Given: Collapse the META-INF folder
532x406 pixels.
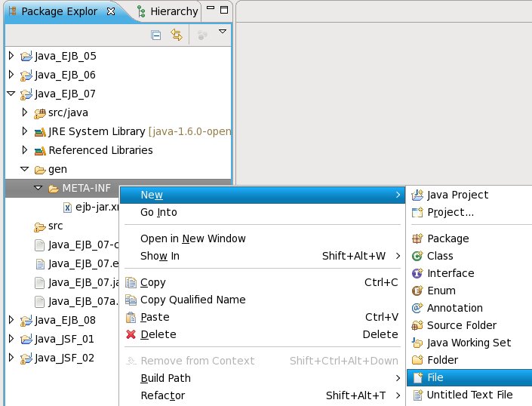Looking at the screenshot, I should 38,188.
